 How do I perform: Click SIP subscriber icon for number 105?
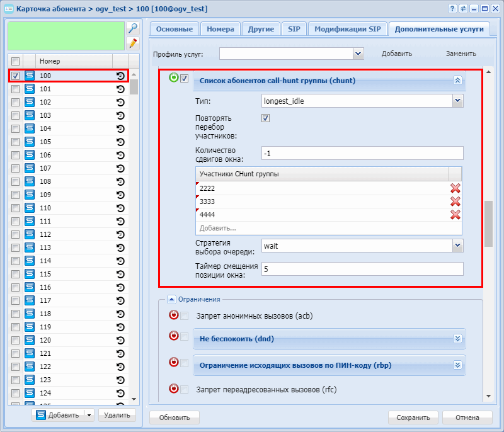click(x=30, y=142)
